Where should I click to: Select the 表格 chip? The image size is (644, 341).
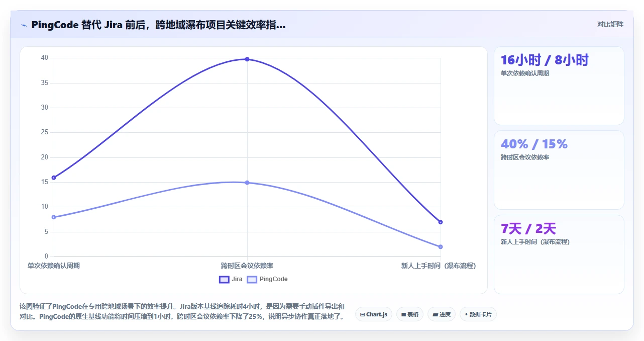410,314
